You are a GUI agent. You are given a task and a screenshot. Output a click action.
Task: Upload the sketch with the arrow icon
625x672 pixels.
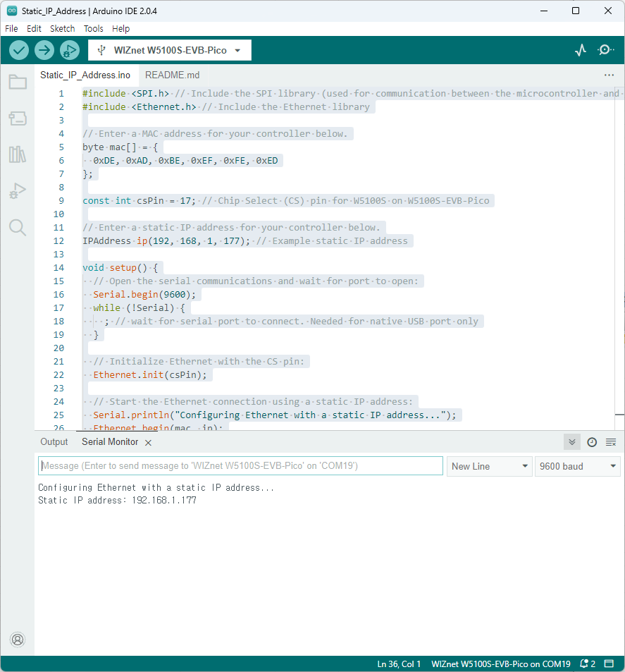44,49
